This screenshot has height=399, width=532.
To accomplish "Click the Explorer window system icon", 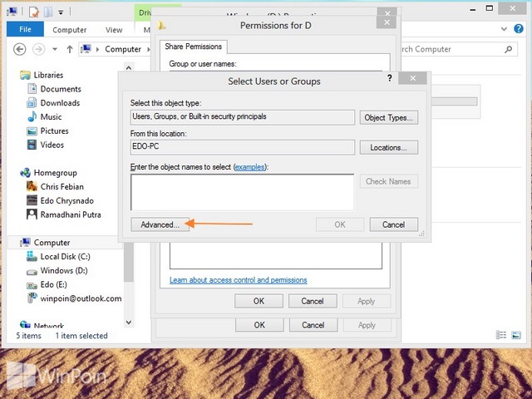I will coord(12,12).
